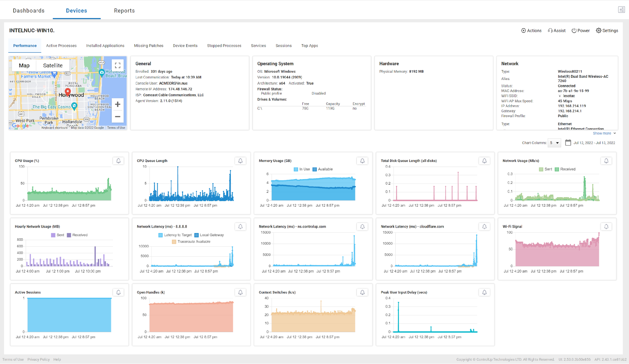Image resolution: width=629 pixels, height=364 pixels.
Task: Toggle fullscreen view of the map
Action: point(118,65)
